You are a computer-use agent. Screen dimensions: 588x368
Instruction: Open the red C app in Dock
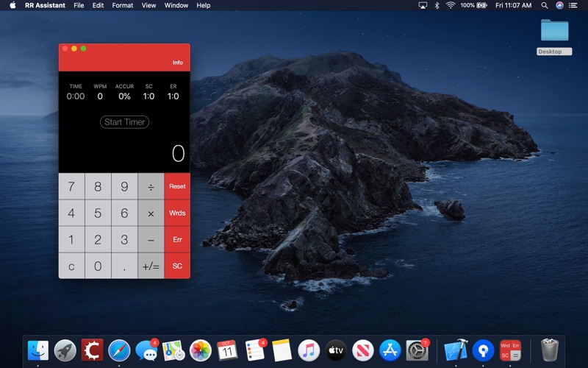[x=93, y=350]
